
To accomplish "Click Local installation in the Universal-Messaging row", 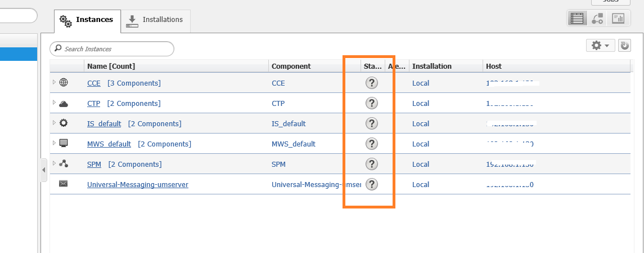I will (x=421, y=185).
